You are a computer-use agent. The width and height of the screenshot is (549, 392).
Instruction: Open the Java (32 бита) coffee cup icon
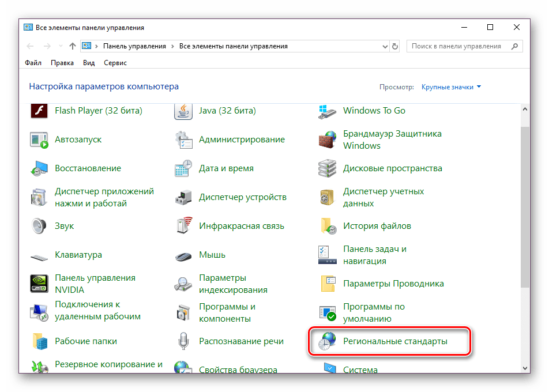coord(183,111)
